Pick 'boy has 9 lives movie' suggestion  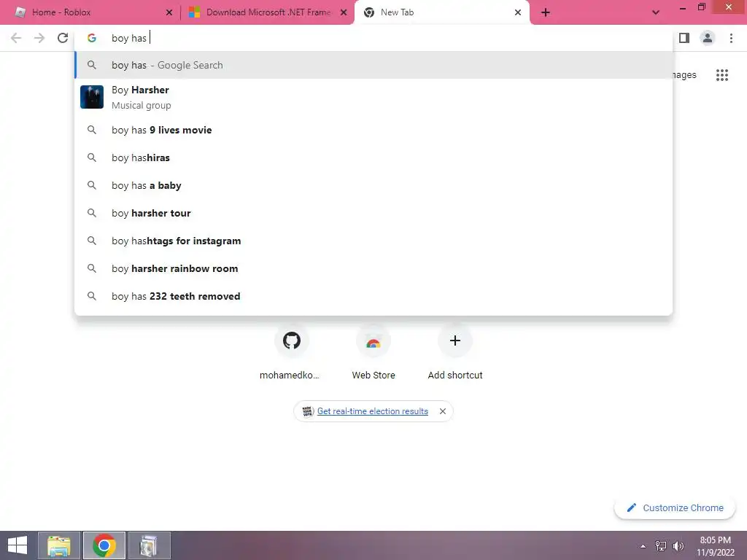point(373,130)
